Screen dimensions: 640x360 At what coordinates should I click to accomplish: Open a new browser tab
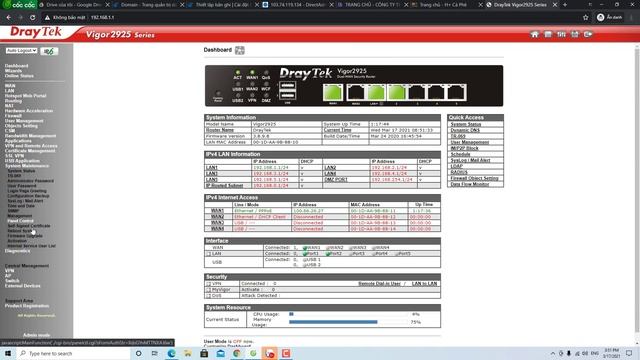click(565, 5)
